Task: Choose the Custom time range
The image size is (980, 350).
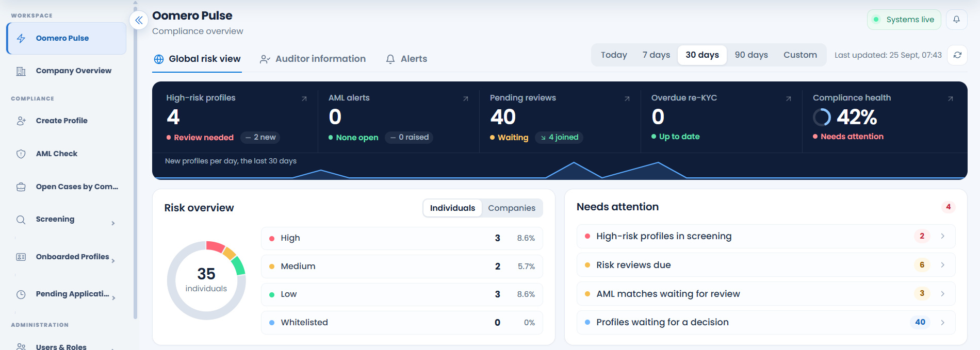Action: [x=800, y=55]
